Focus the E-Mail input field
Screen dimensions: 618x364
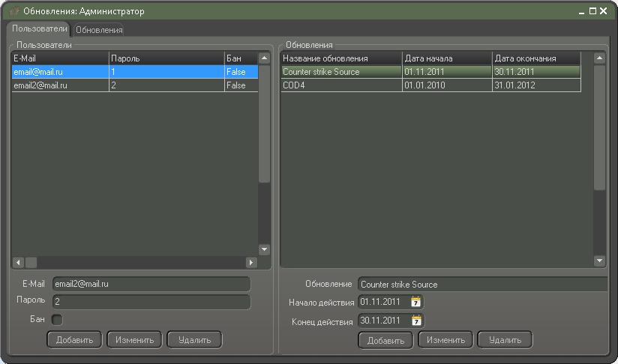point(151,284)
